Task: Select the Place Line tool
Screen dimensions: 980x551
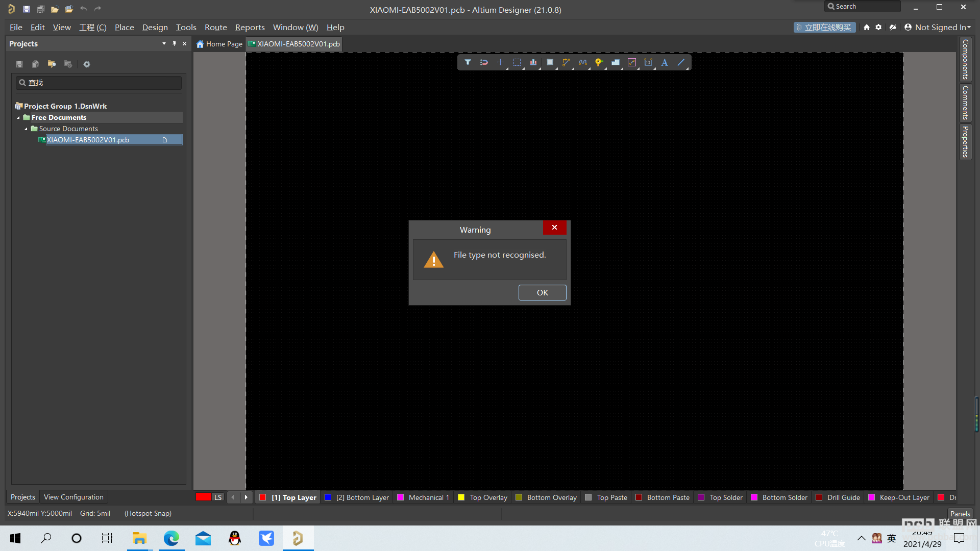Action: 681,62
